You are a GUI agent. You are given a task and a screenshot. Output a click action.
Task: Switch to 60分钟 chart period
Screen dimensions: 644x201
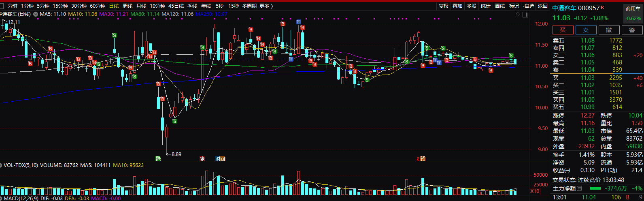point(98,6)
